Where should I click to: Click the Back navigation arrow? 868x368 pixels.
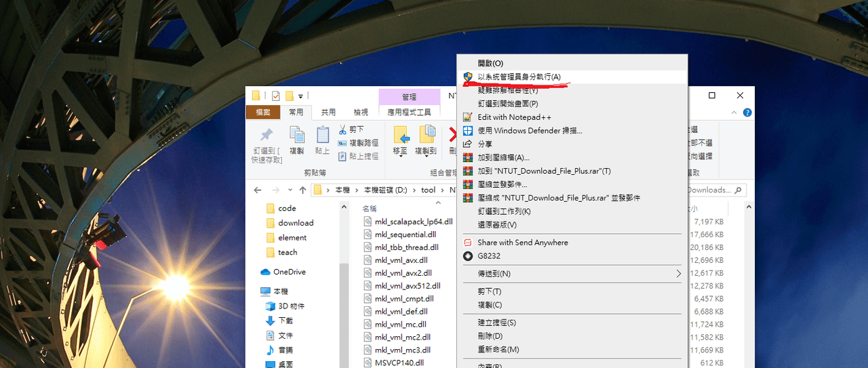(x=258, y=190)
